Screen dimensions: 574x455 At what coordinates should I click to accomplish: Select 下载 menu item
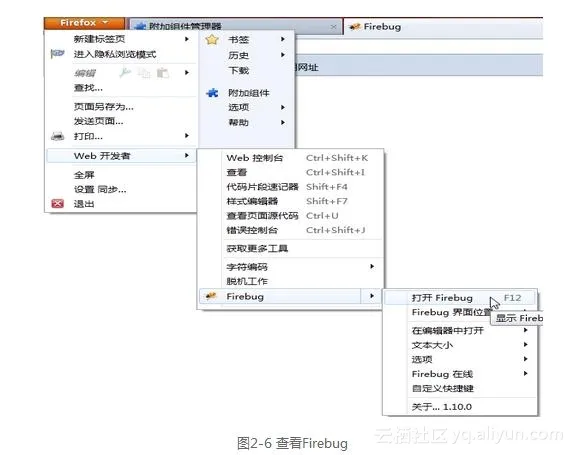(246, 70)
